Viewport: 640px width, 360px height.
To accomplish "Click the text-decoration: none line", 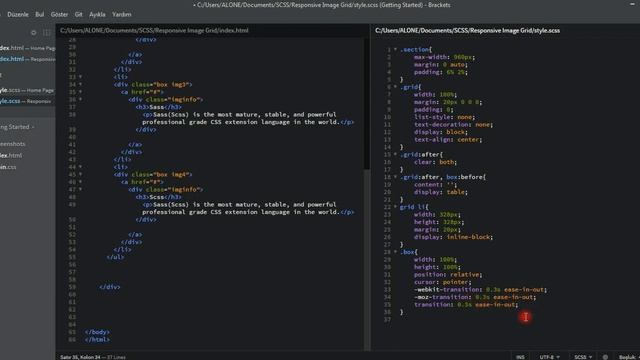I will (453, 124).
